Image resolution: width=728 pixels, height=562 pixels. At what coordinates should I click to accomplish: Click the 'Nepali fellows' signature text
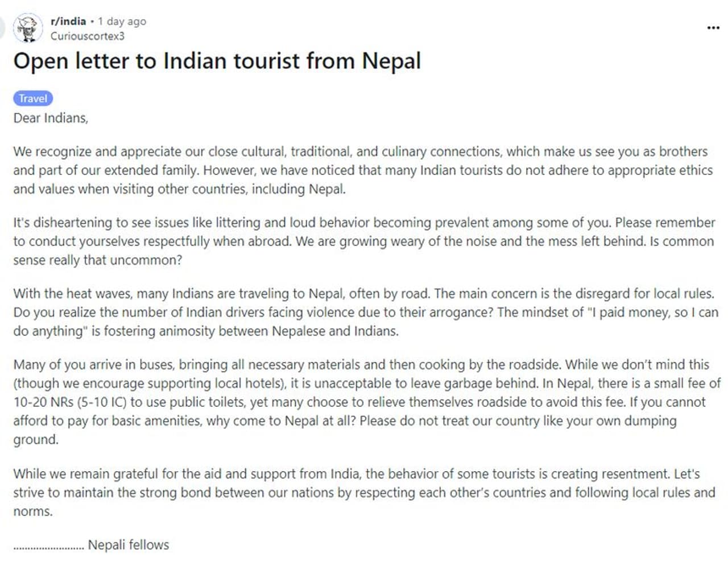point(129,544)
